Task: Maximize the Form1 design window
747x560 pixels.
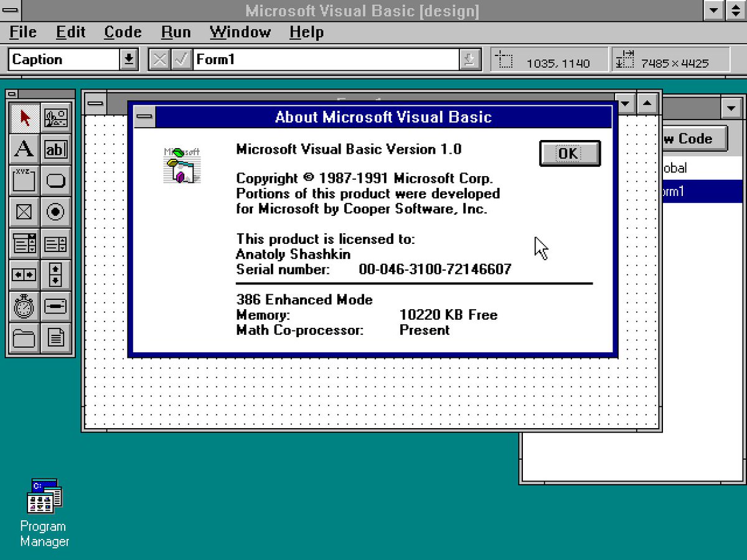Action: [x=647, y=103]
